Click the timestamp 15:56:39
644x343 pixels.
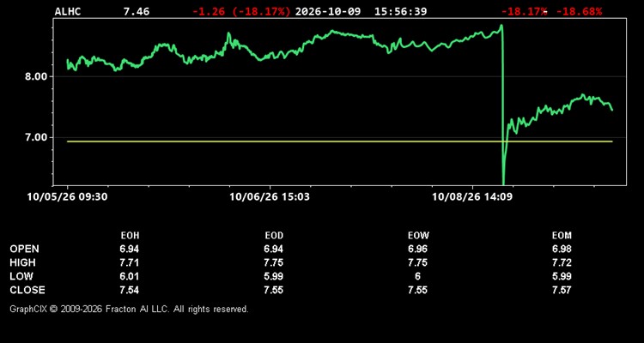click(400, 11)
